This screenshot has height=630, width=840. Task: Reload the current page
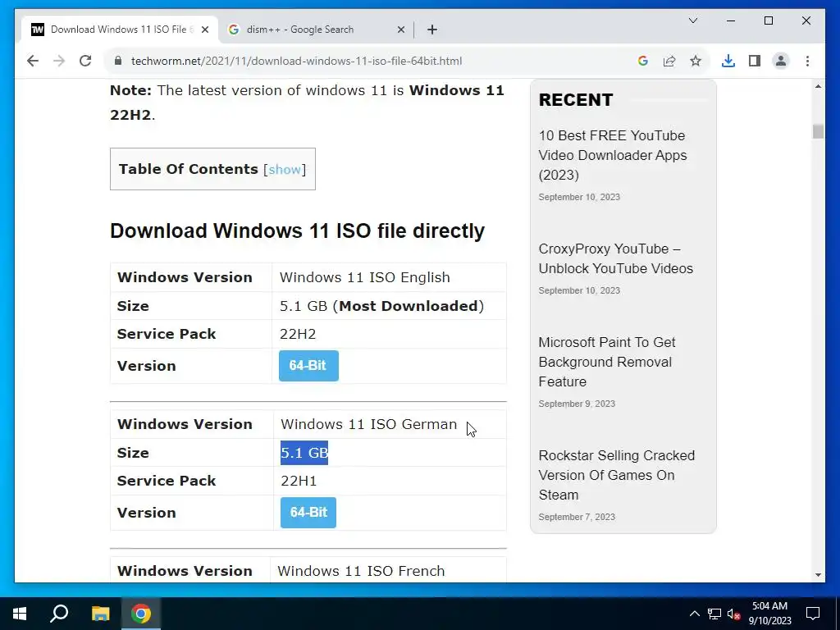[85, 61]
